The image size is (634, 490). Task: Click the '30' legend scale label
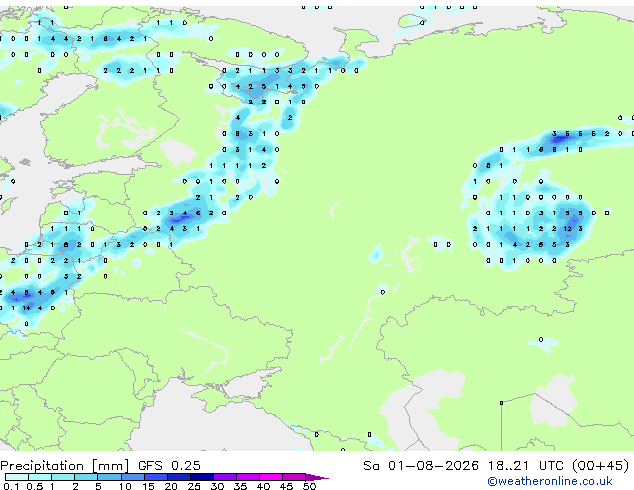tap(218, 486)
